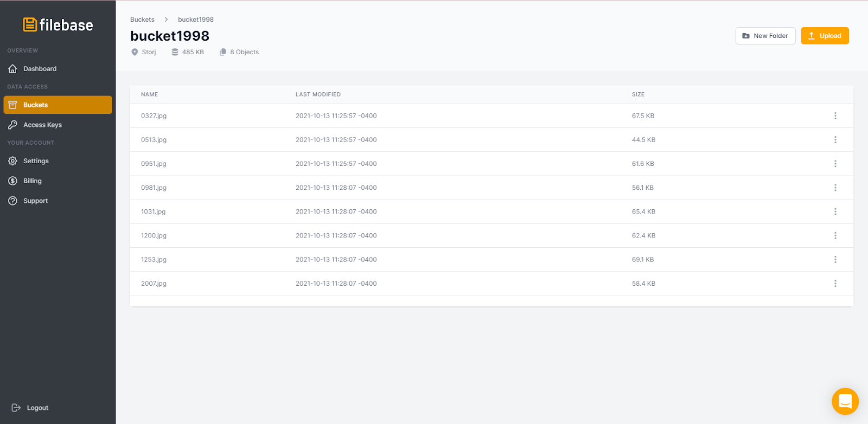Click the Storj network label
Screen dimensions: 868x424
click(149, 52)
